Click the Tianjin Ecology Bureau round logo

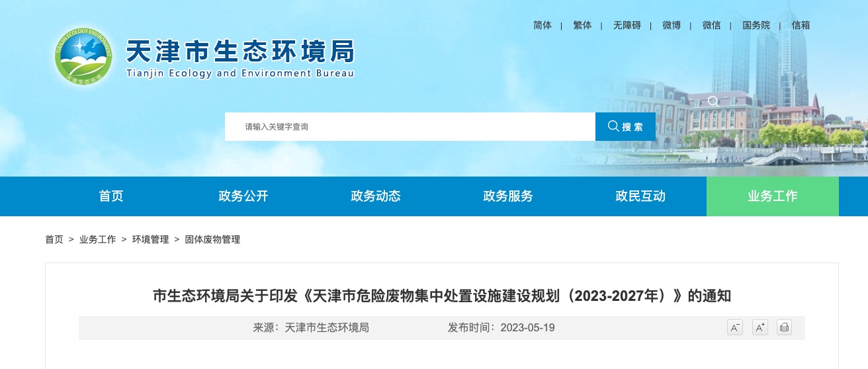pos(83,57)
